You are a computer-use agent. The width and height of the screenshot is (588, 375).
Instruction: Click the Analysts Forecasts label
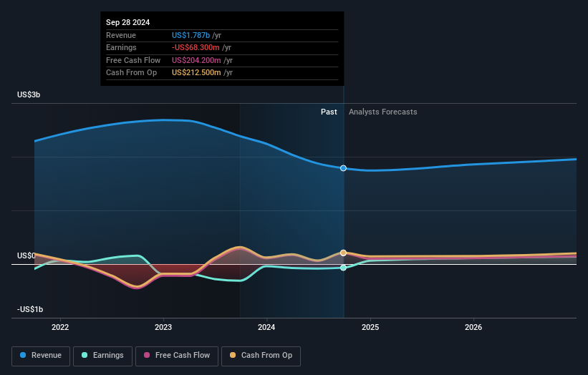[x=383, y=112]
